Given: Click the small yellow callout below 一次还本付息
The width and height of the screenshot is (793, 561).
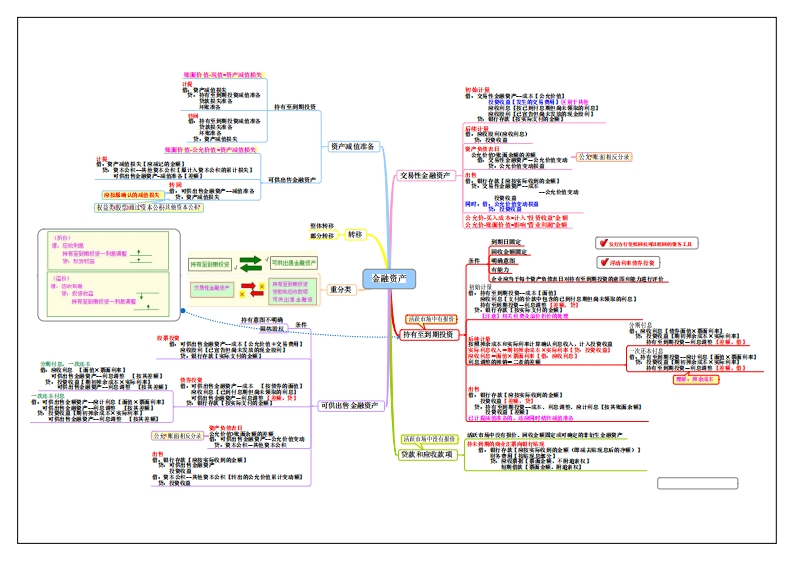Looking at the screenshot, I should tap(695, 379).
